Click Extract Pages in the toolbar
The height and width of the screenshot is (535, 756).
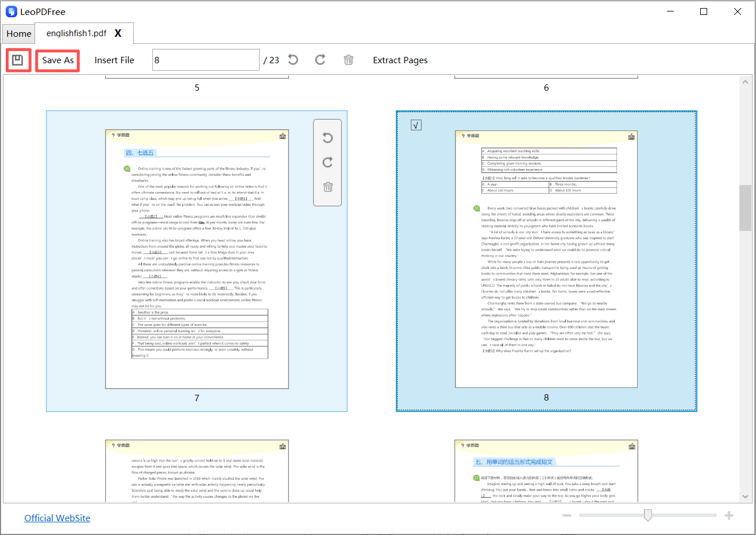(x=400, y=60)
